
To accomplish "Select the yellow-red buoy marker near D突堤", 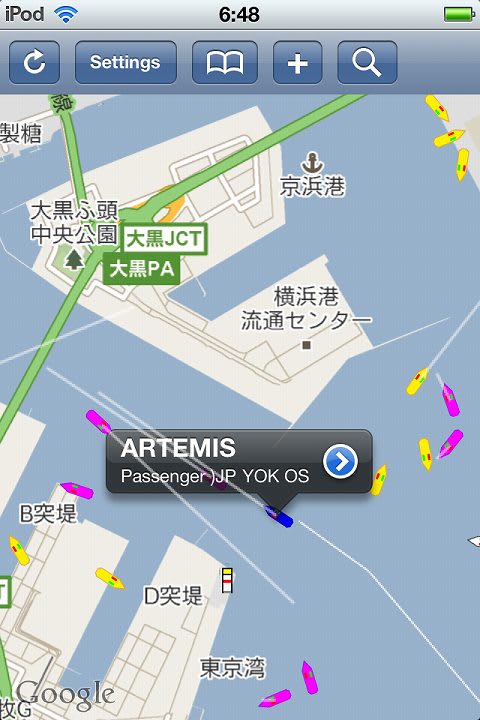I will 227,580.
